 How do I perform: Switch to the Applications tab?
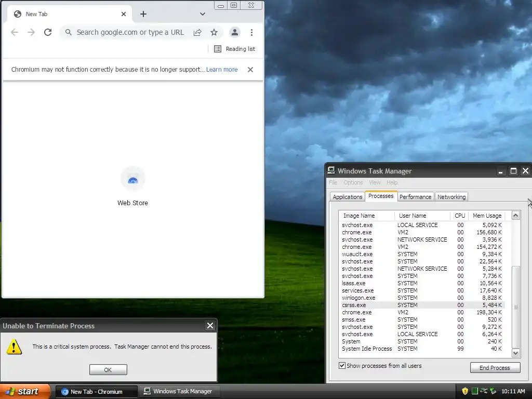348,197
